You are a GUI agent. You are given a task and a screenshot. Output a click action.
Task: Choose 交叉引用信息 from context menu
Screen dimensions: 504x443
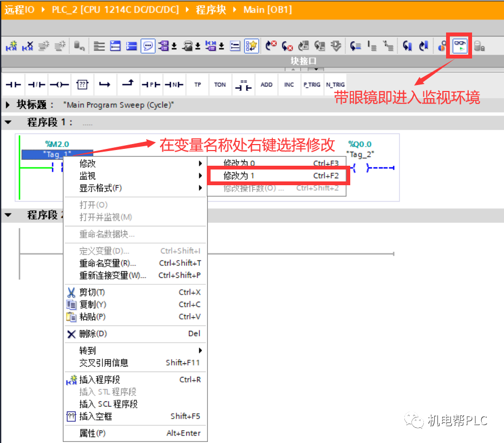[x=135, y=362]
